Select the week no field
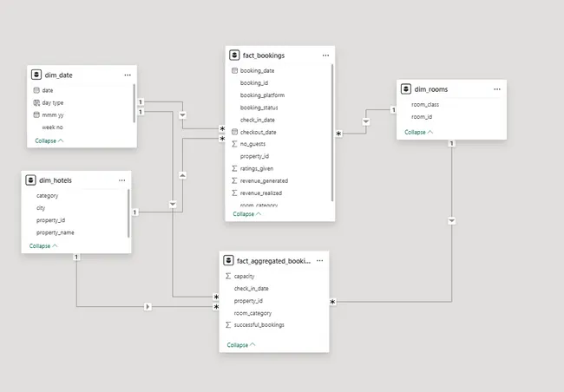This screenshot has width=564, height=392. click(x=52, y=127)
